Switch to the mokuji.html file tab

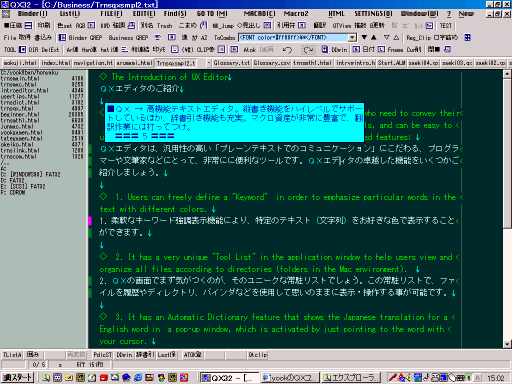[20, 63]
